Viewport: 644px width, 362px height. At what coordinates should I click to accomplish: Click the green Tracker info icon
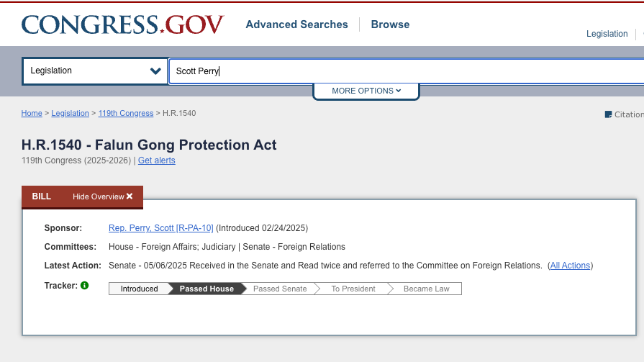click(84, 286)
